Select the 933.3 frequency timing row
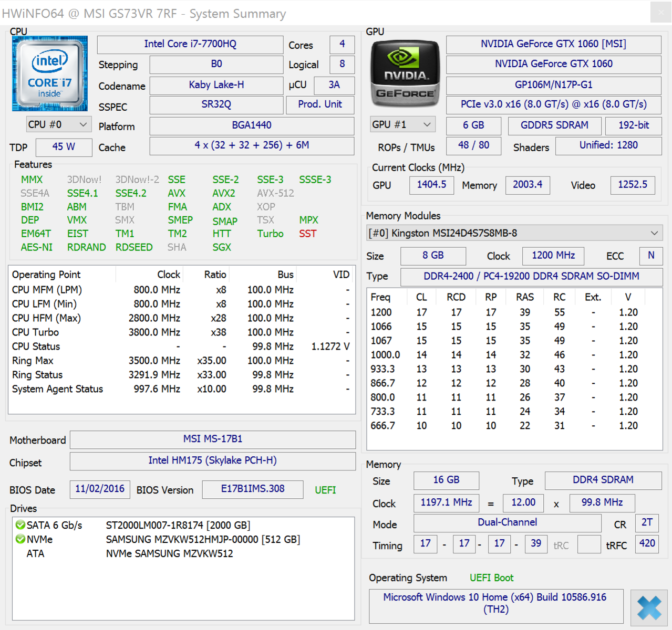This screenshot has width=672, height=630. (514, 369)
